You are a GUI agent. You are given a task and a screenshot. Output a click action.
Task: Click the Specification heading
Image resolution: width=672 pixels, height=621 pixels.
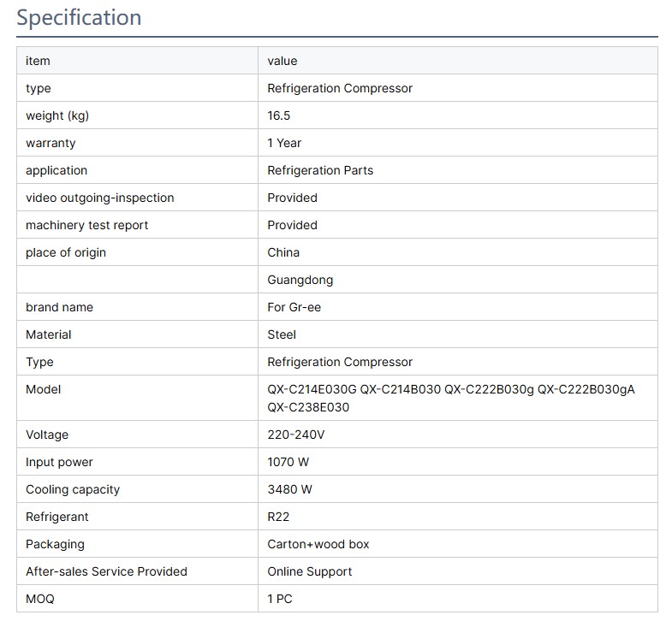pos(79,18)
